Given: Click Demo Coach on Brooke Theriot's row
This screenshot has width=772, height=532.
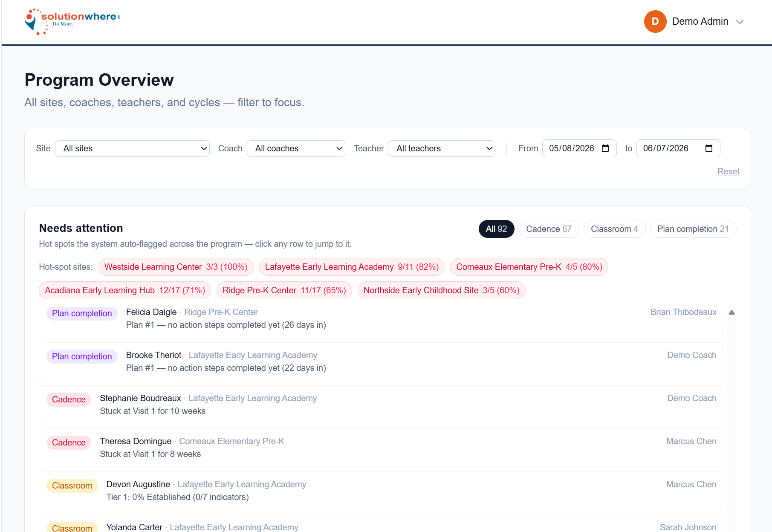Looking at the screenshot, I should (x=691, y=355).
